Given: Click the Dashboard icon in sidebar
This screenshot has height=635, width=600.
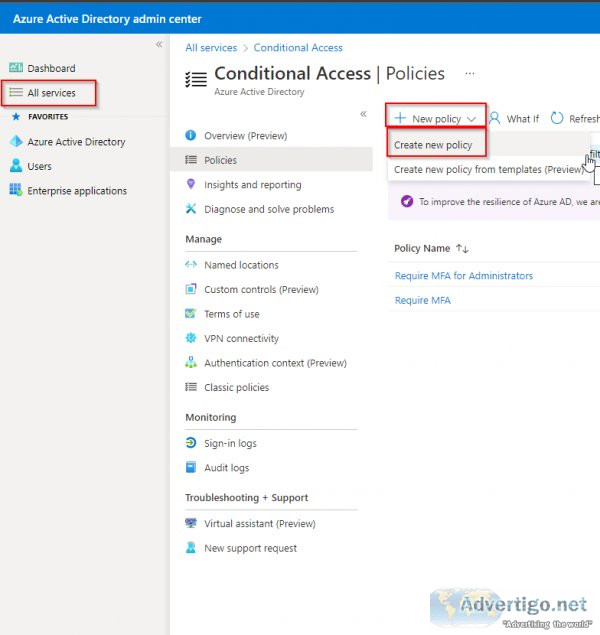Looking at the screenshot, I should click(16, 67).
